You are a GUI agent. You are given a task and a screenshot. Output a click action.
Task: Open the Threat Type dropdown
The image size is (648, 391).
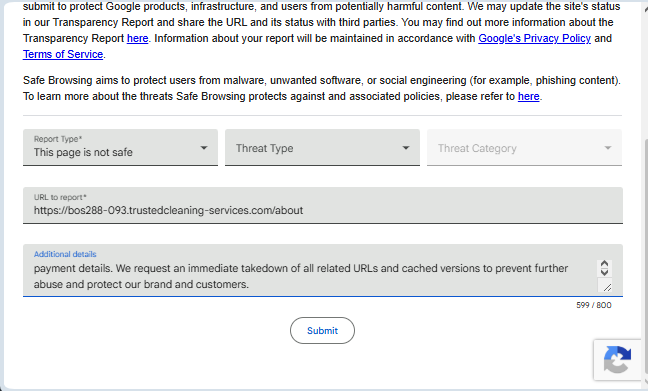322,148
